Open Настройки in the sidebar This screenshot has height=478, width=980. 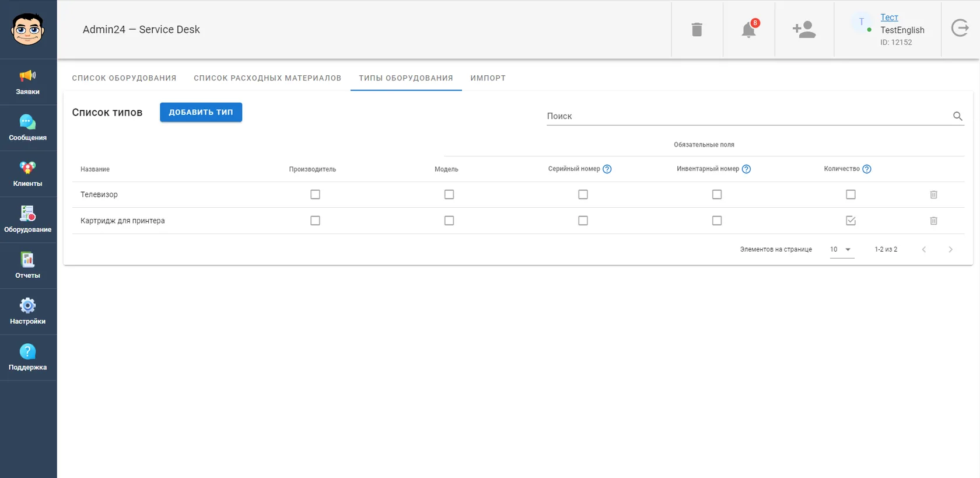point(28,312)
